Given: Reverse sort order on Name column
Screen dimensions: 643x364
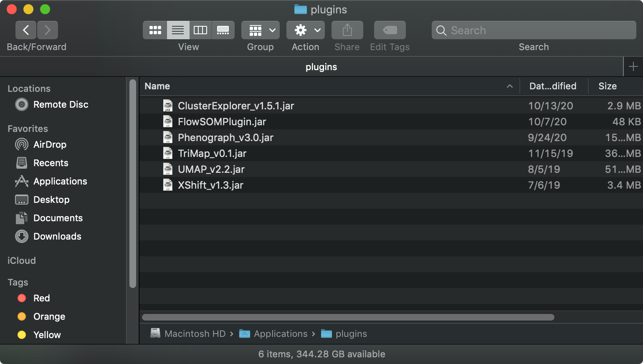Looking at the screenshot, I should click(x=157, y=86).
